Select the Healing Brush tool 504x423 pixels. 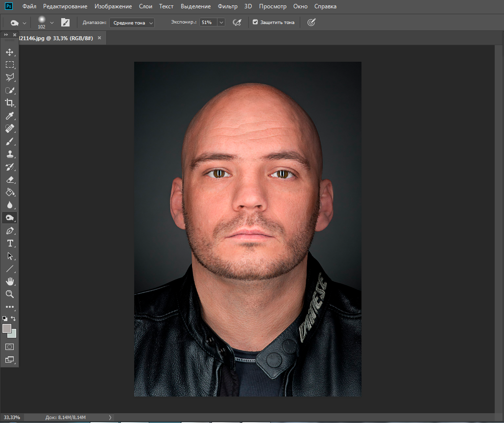[10, 129]
